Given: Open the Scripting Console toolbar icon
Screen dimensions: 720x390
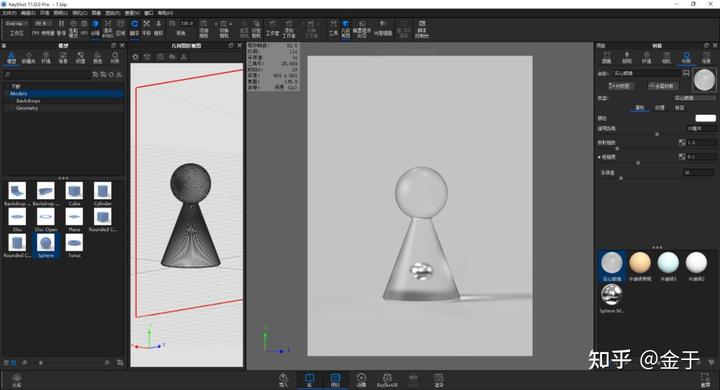Looking at the screenshot, I should pyautogui.click(x=422, y=28).
